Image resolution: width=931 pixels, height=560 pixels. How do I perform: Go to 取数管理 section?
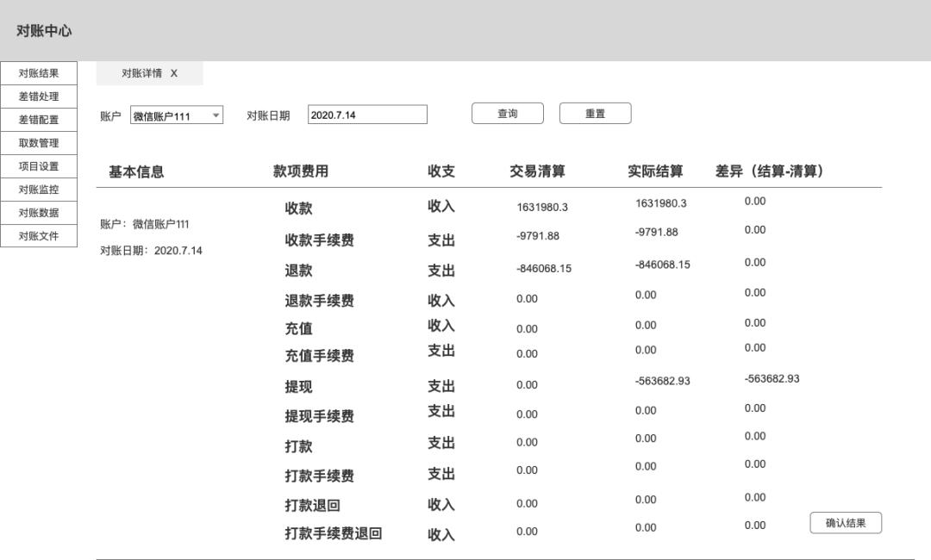(38, 142)
